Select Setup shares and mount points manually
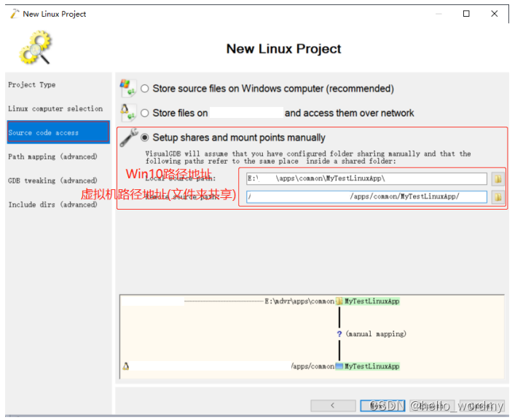Screen dimensions: 515x420 coord(145,138)
